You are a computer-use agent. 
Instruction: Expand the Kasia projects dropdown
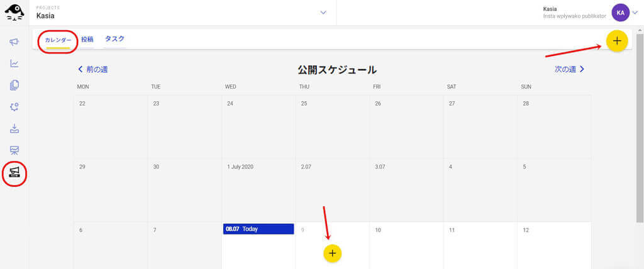pyautogui.click(x=323, y=12)
